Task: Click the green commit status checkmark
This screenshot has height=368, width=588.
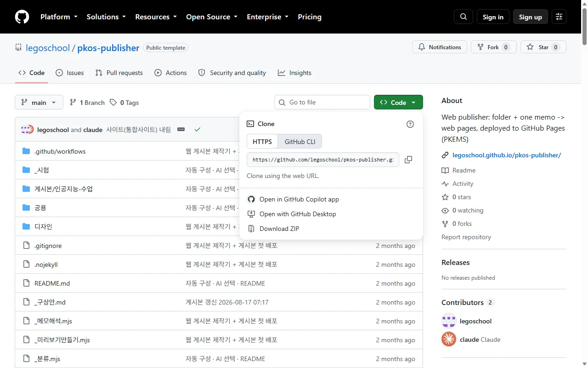Action: click(x=198, y=130)
